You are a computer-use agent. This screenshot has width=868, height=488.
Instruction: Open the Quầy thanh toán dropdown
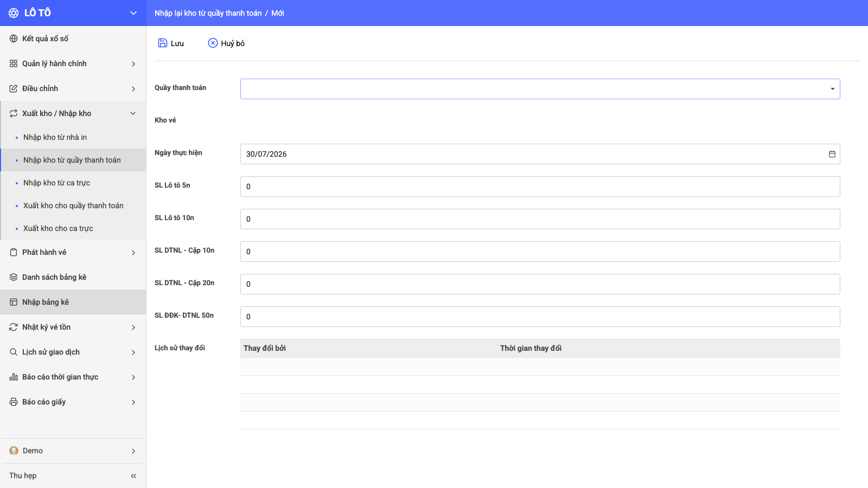[x=540, y=89]
